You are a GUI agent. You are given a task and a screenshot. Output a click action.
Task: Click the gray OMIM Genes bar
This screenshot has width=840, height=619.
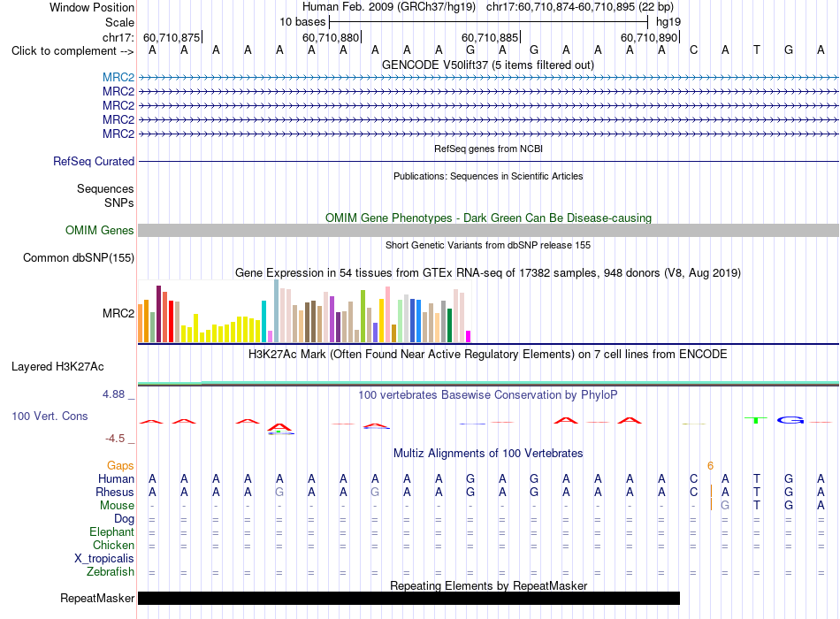click(x=488, y=231)
